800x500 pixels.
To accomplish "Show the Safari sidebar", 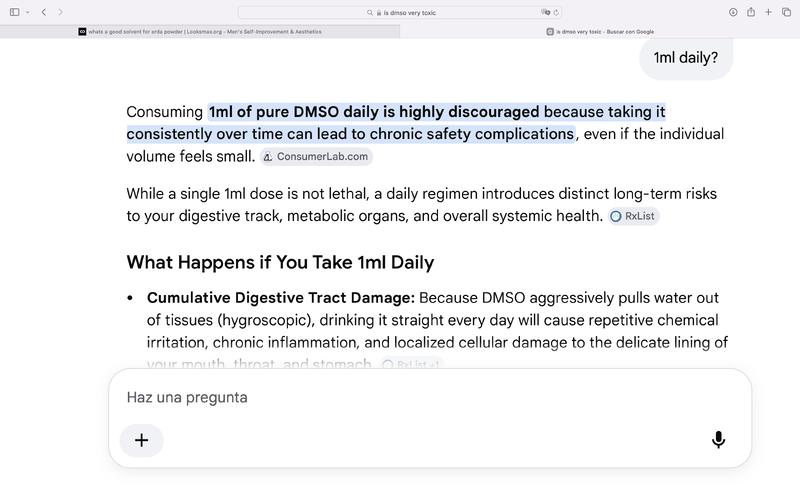I will click(x=14, y=12).
